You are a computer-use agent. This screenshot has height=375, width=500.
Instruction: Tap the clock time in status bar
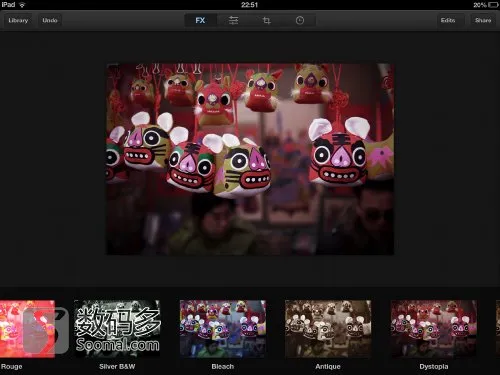click(249, 5)
